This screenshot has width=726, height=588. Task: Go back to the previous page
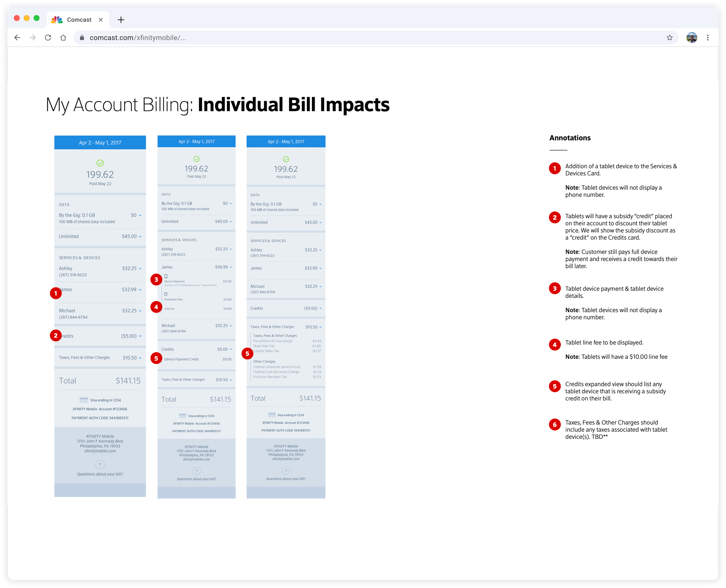pyautogui.click(x=17, y=38)
